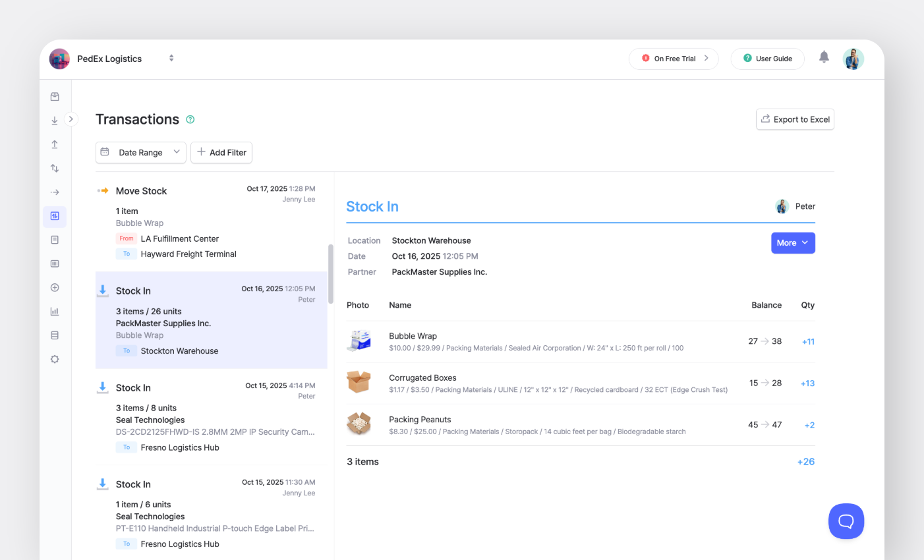The image size is (924, 560).
Task: Open the bar chart analytics icon
Action: tap(55, 312)
